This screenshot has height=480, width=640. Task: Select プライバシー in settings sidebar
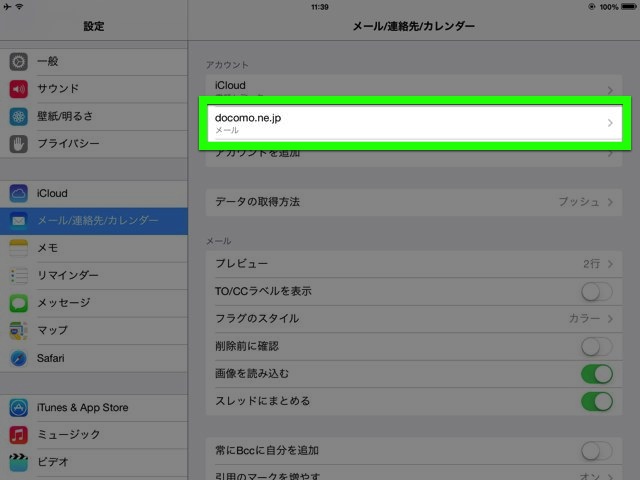tap(94, 144)
